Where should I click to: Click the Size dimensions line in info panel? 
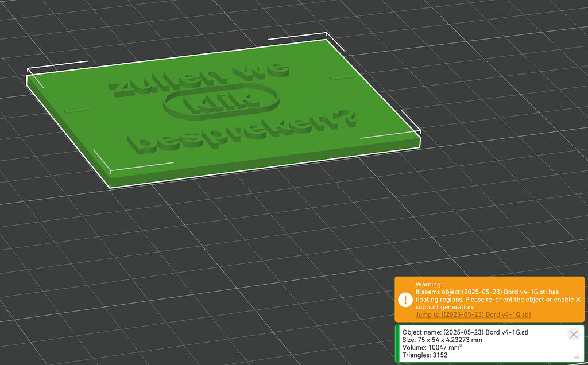tap(442, 340)
